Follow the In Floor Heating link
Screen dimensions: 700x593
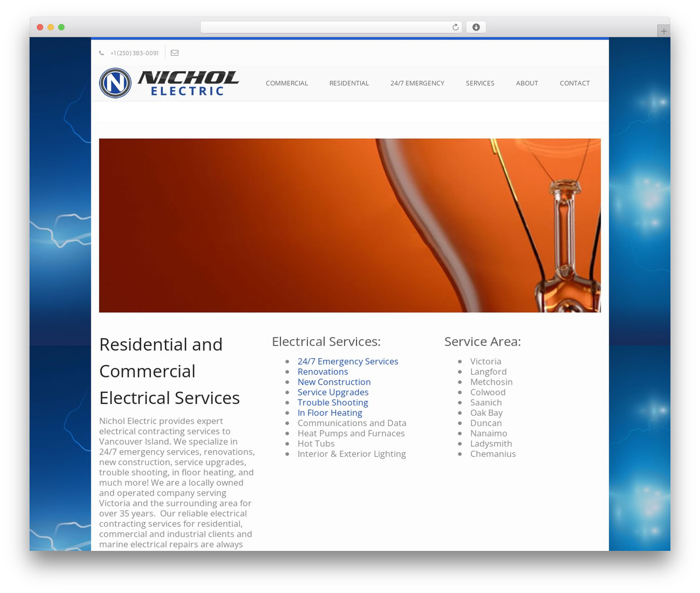pos(330,413)
